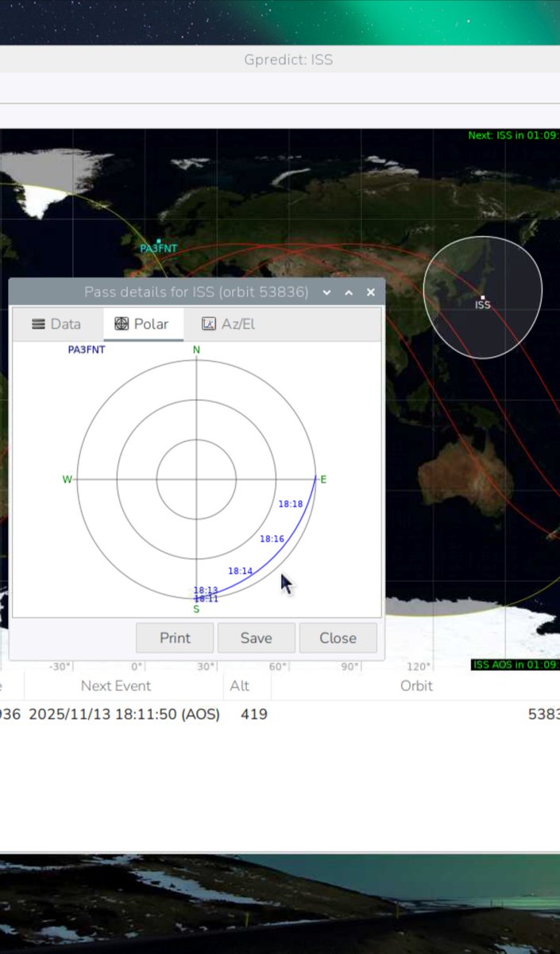Click the down chevron in pass details titlebar

point(326,293)
